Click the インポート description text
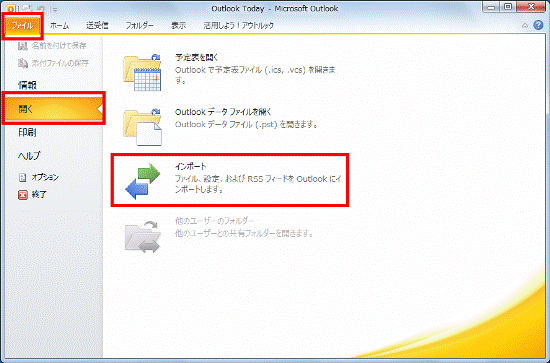The width and height of the screenshot is (550, 363). [x=258, y=184]
